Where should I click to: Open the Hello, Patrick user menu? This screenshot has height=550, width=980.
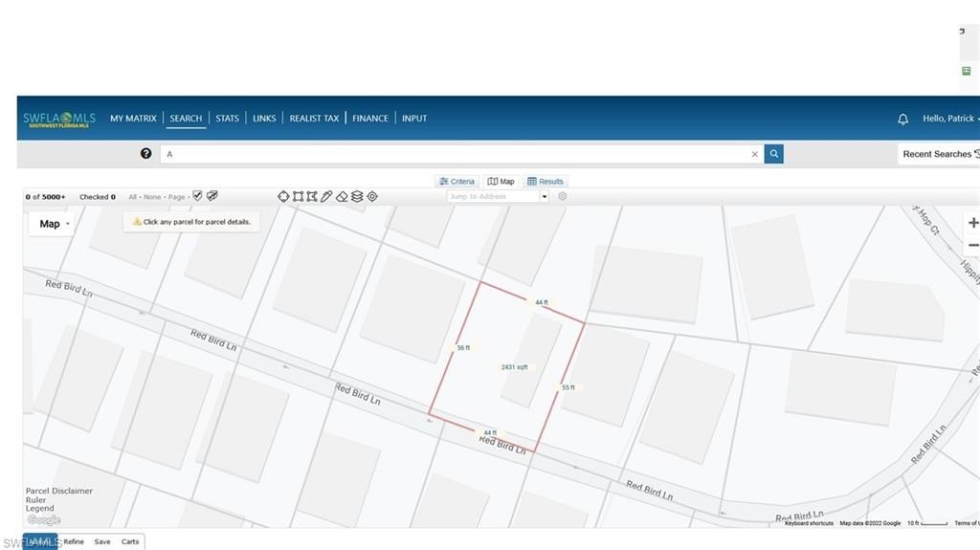(x=949, y=119)
